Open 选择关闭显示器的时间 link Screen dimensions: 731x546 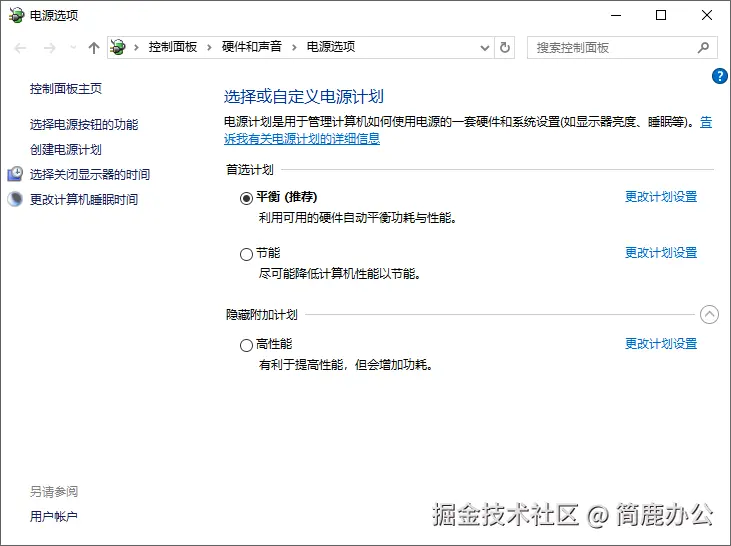90,174
